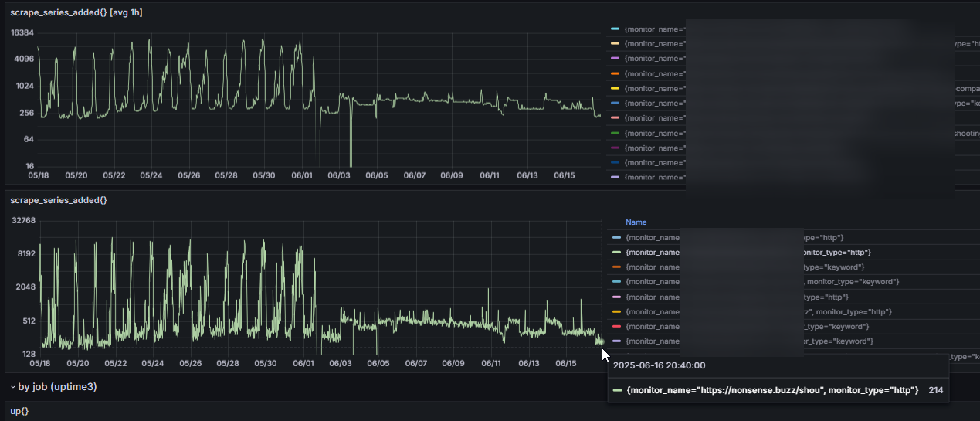Click the "up{}" panel title

coord(19,411)
